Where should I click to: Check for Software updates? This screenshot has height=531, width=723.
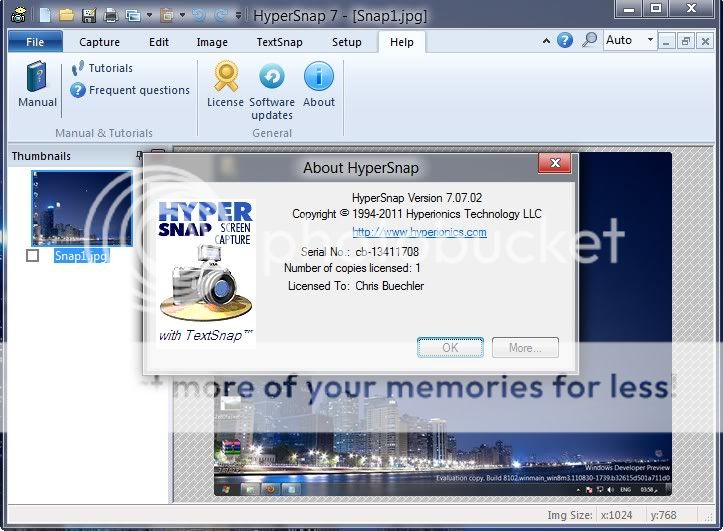tap(272, 91)
